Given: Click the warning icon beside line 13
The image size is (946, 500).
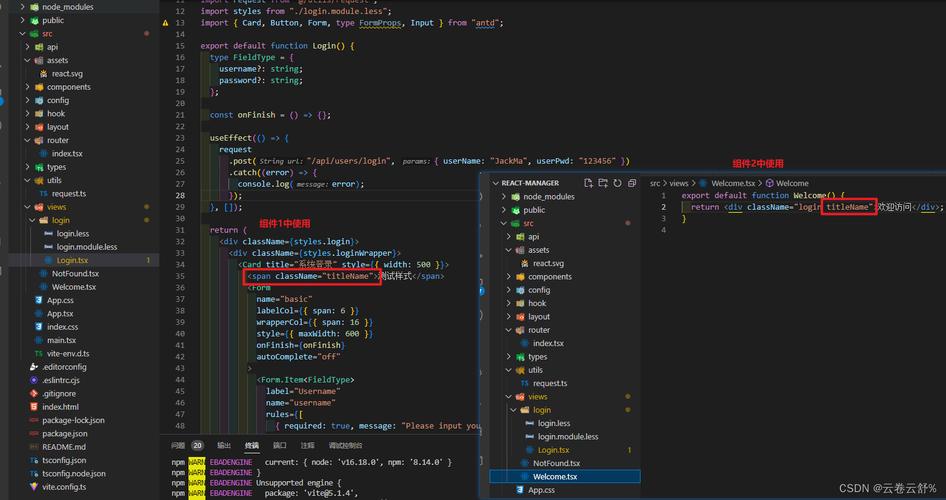Looking at the screenshot, I should click(x=165, y=23).
